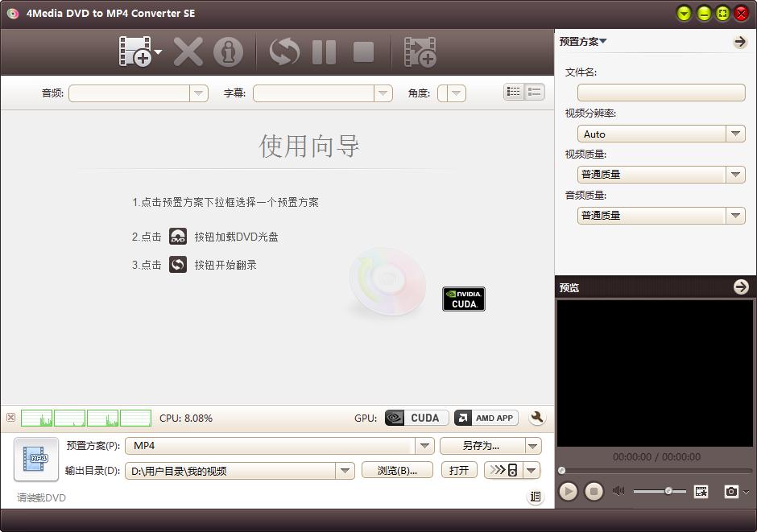Open the 视频质量 dropdown

point(735,175)
